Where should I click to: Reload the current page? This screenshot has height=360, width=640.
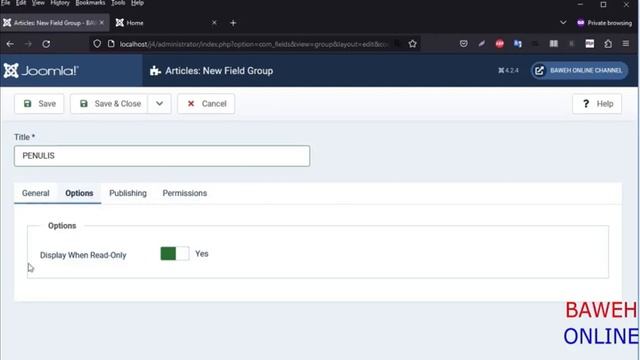pyautogui.click(x=46, y=44)
